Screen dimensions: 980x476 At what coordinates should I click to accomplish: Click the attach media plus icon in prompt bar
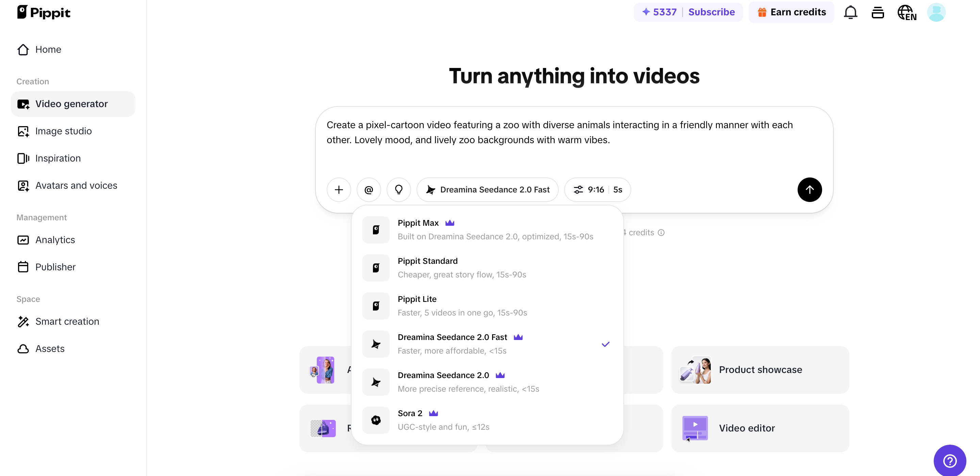338,189
